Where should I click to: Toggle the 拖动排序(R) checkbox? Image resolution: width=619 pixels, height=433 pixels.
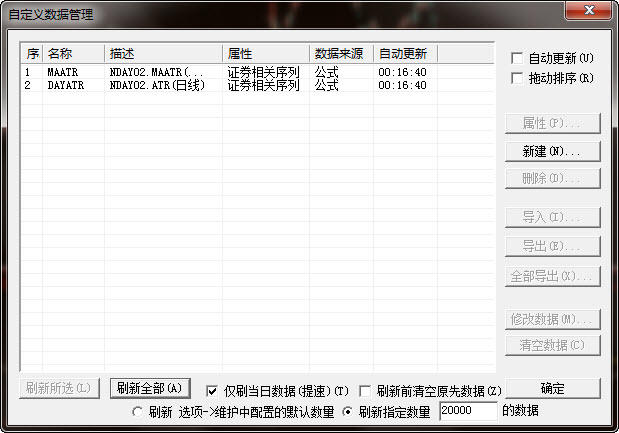(x=517, y=78)
